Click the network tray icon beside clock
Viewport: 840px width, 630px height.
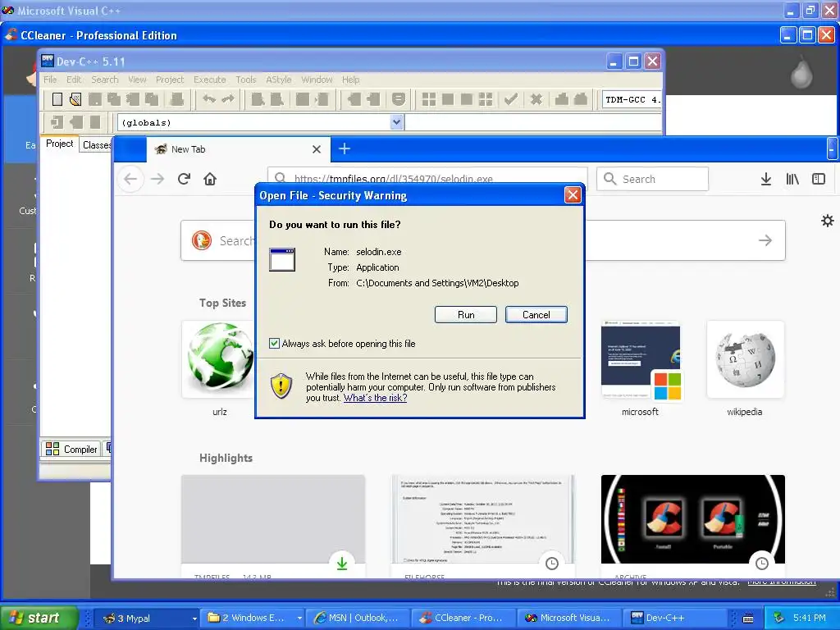point(779,618)
